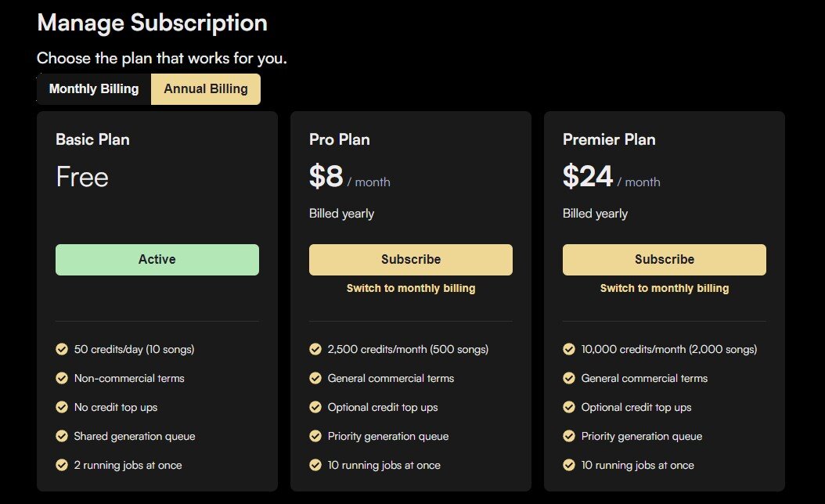This screenshot has height=504, width=825.
Task: Click checkmark icon beside Shared generation queue
Action: pyautogui.click(x=62, y=436)
